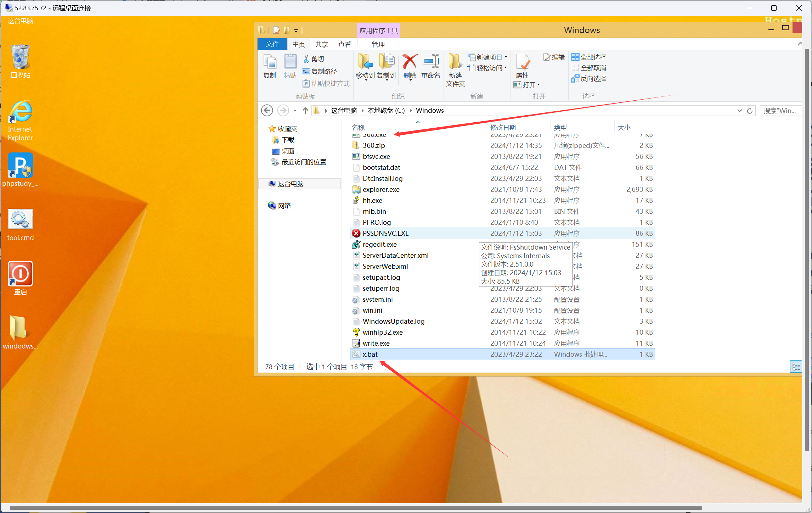Click the Delete (删除) ribbon icon

(410, 62)
